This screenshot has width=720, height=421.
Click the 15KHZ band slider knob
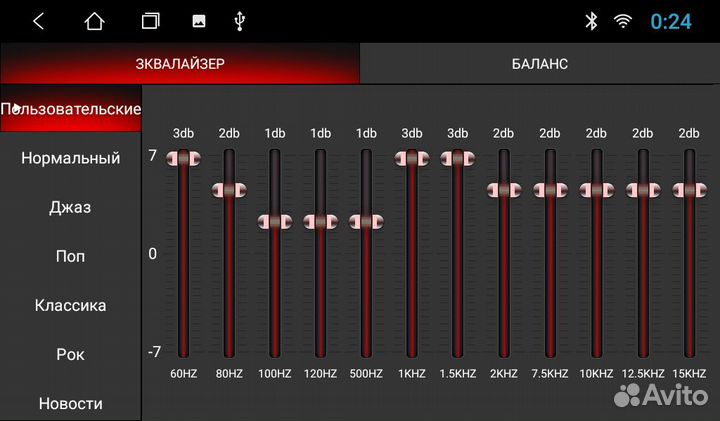[x=688, y=190]
